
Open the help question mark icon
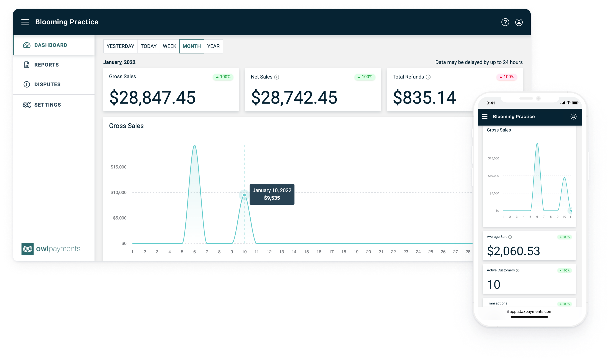click(505, 22)
